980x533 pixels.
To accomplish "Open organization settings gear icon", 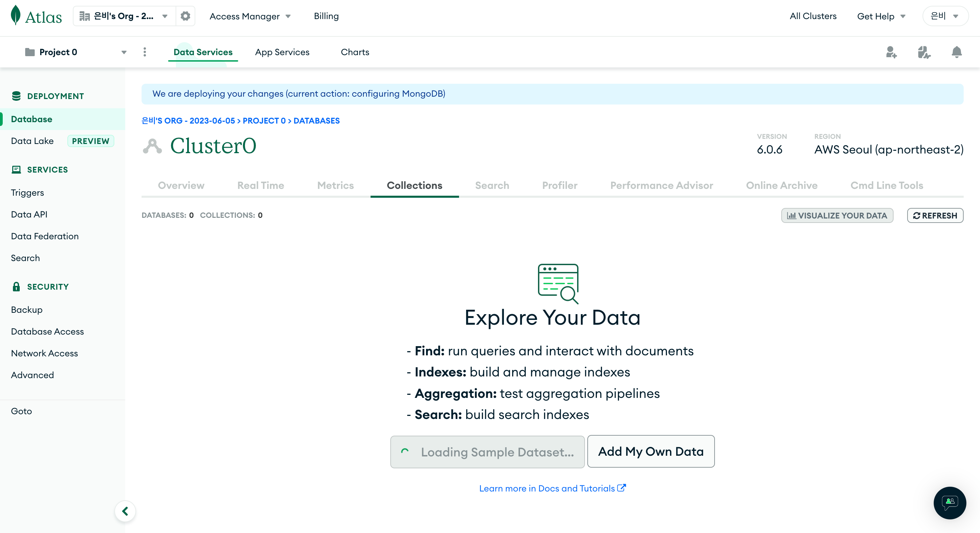I will click(x=185, y=16).
